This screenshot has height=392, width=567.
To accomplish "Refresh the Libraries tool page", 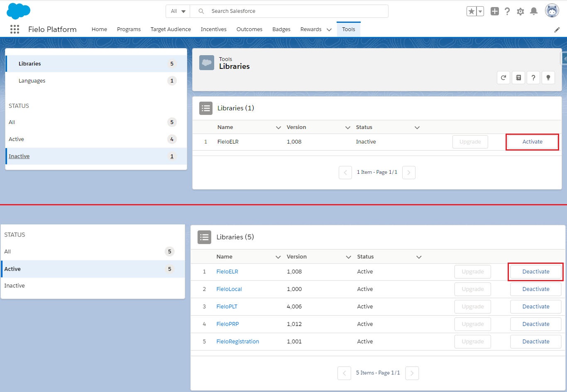I will 503,78.
